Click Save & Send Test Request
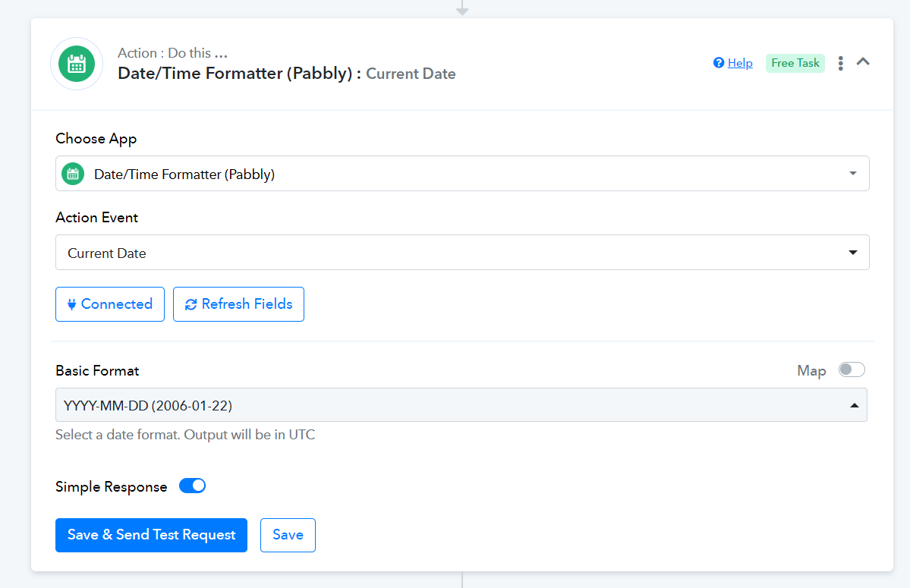The width and height of the screenshot is (910, 588). click(x=152, y=535)
